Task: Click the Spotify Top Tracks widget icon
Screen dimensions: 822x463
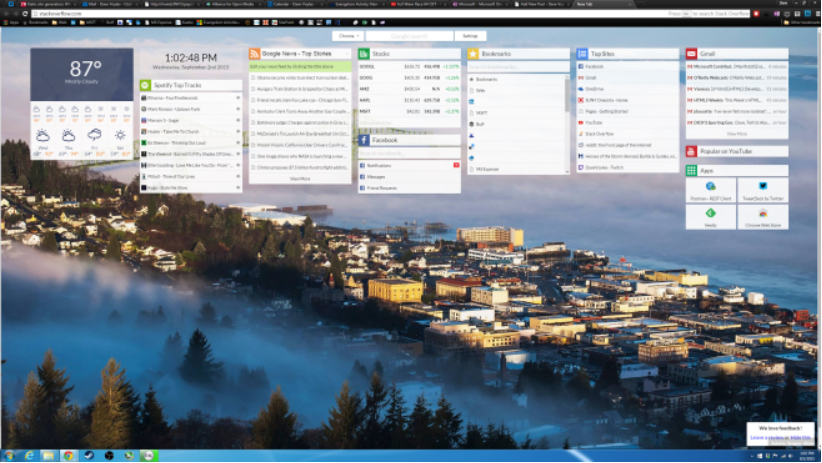Action: pyautogui.click(x=146, y=86)
